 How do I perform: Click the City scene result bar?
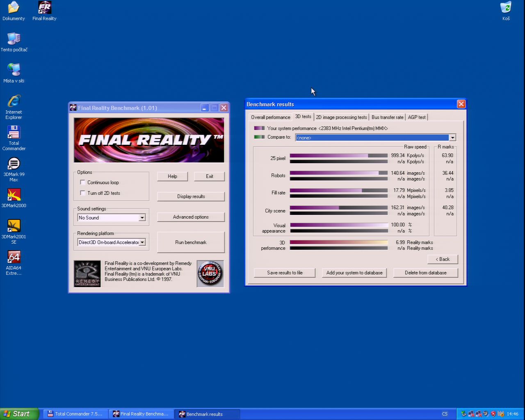pos(339,208)
